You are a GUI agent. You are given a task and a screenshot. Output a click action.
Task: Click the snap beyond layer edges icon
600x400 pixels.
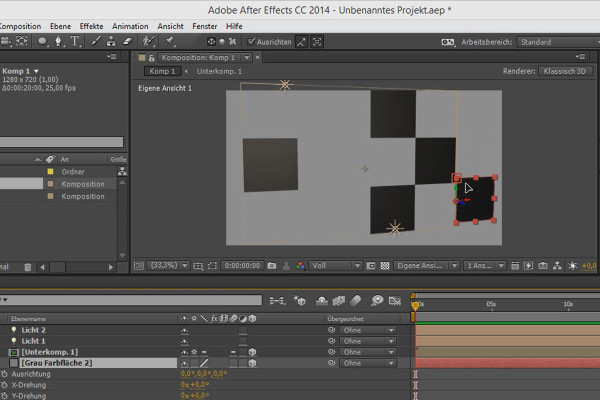tap(301, 42)
